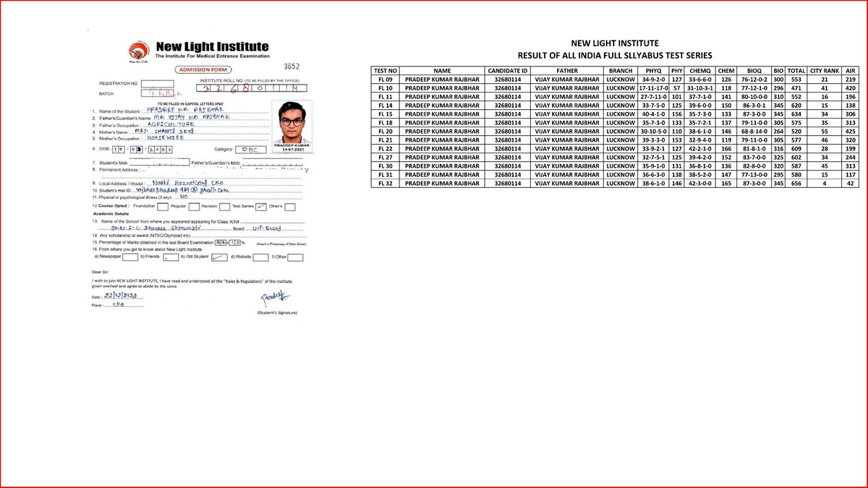This screenshot has width=868, height=488.
Task: Click the Batch field box
Action: point(157,93)
